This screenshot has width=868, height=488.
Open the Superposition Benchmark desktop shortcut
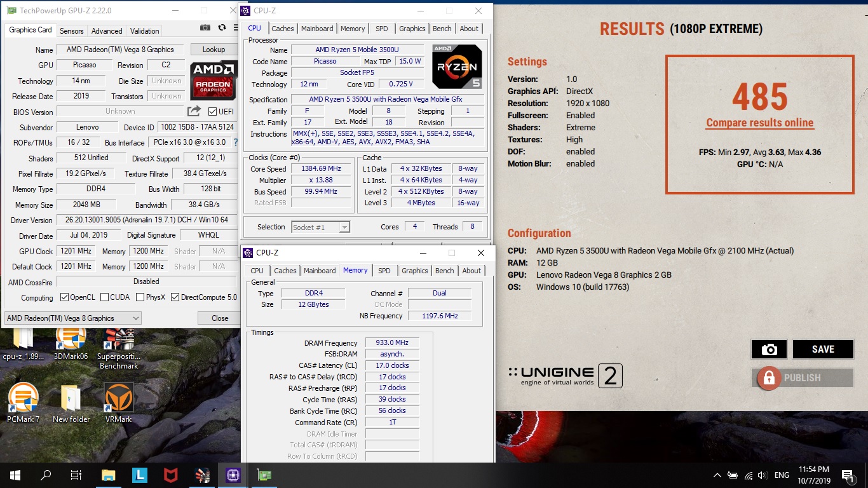pyautogui.click(x=119, y=348)
